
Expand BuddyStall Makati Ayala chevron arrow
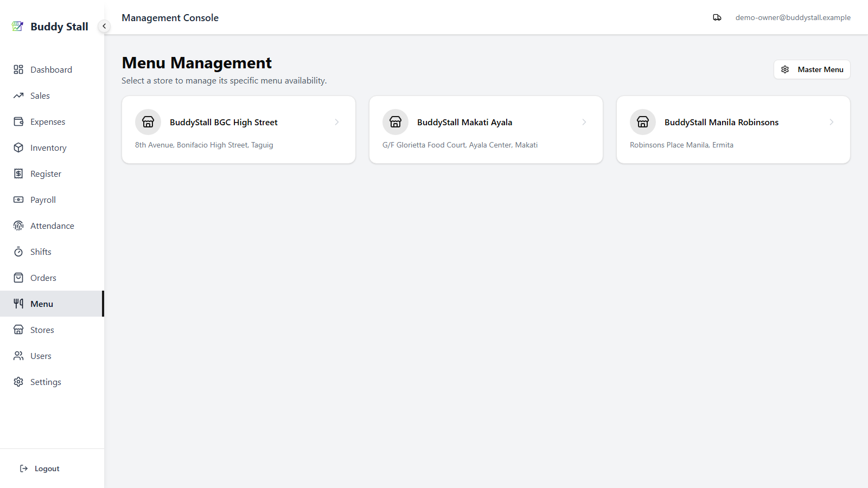(x=584, y=122)
